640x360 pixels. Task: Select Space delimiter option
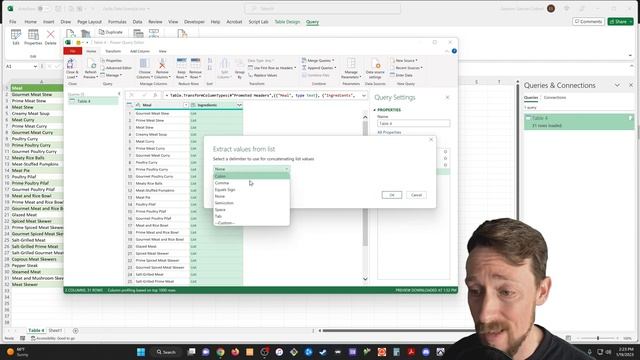[x=251, y=209]
